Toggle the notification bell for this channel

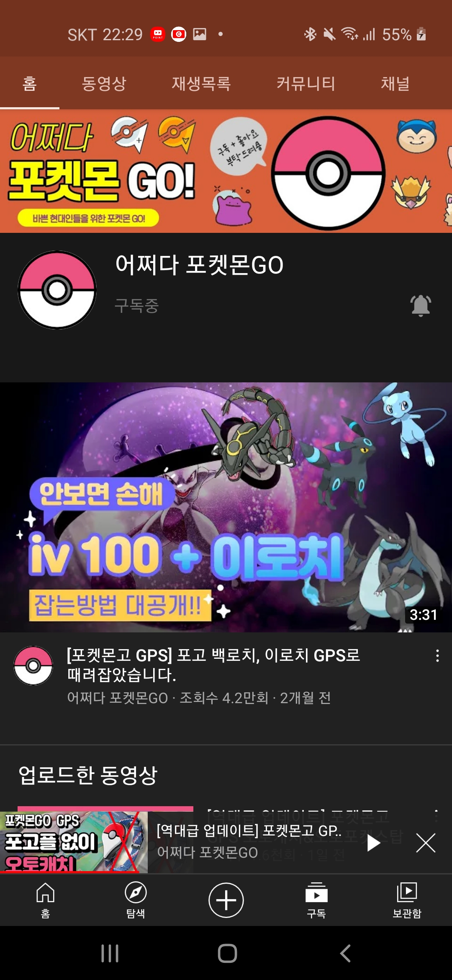tap(421, 305)
